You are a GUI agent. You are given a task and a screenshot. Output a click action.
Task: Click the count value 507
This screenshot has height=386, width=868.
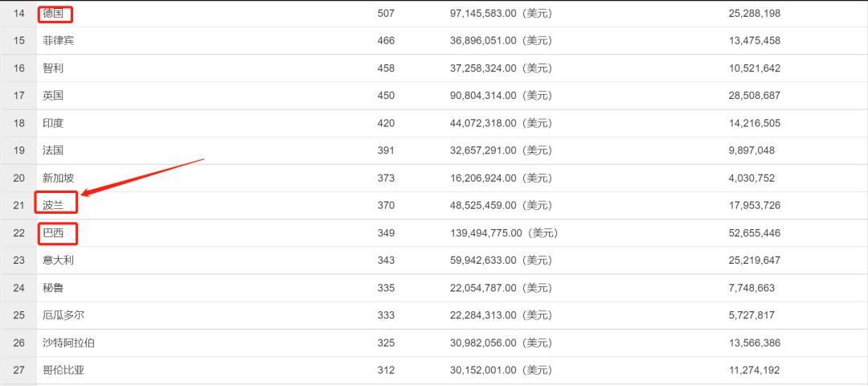tap(386, 14)
